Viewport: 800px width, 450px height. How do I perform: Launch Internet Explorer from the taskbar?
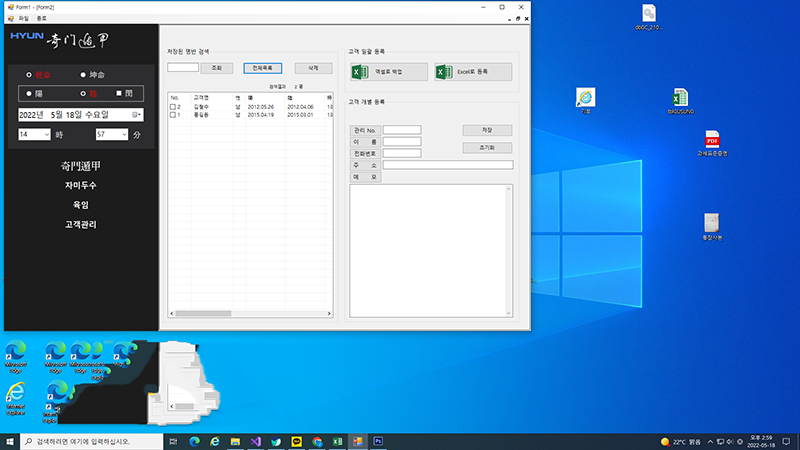[215, 441]
